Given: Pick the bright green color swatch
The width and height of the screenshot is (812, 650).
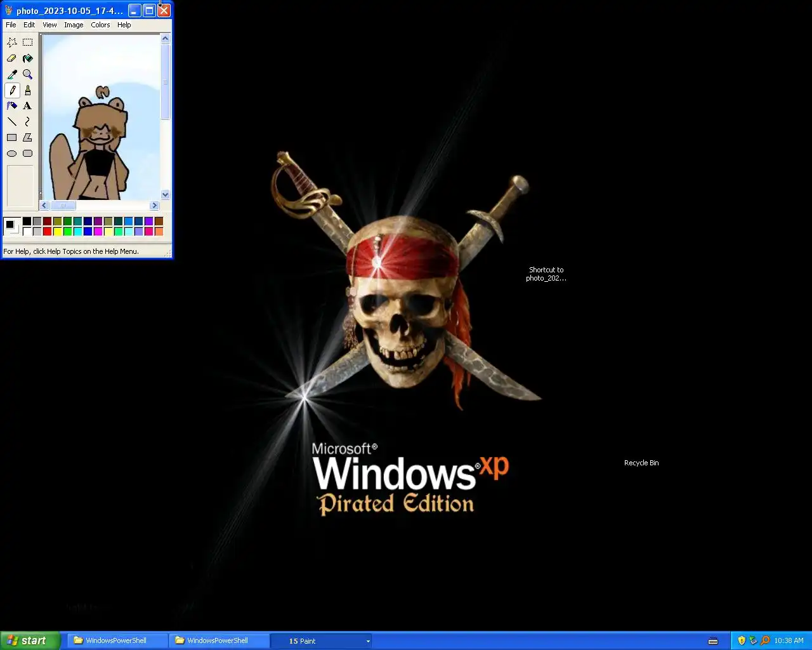Looking at the screenshot, I should 67,231.
